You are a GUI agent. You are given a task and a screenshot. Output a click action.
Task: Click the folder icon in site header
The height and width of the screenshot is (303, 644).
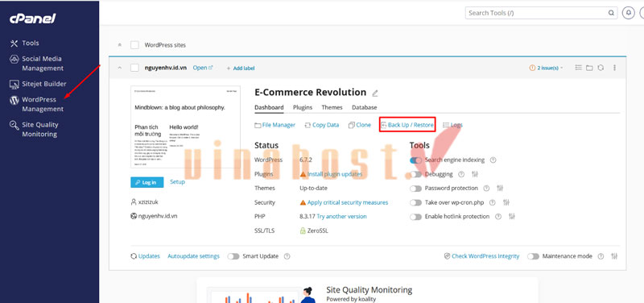tap(589, 68)
